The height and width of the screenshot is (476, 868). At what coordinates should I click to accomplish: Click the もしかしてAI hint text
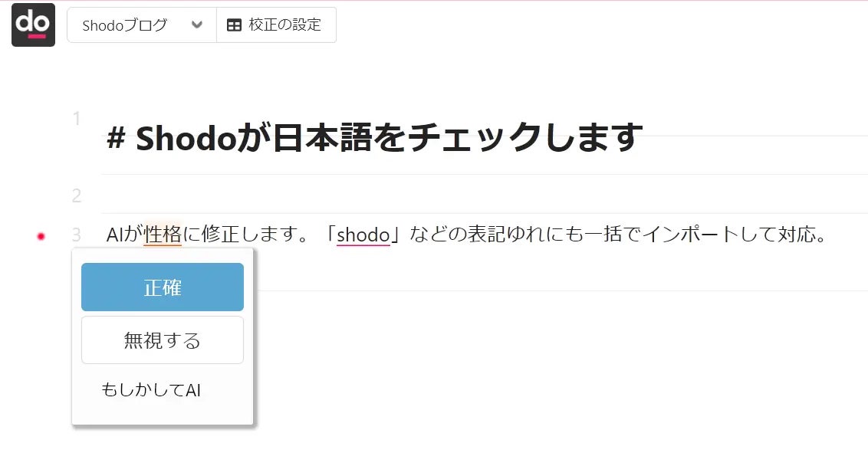pos(150,389)
